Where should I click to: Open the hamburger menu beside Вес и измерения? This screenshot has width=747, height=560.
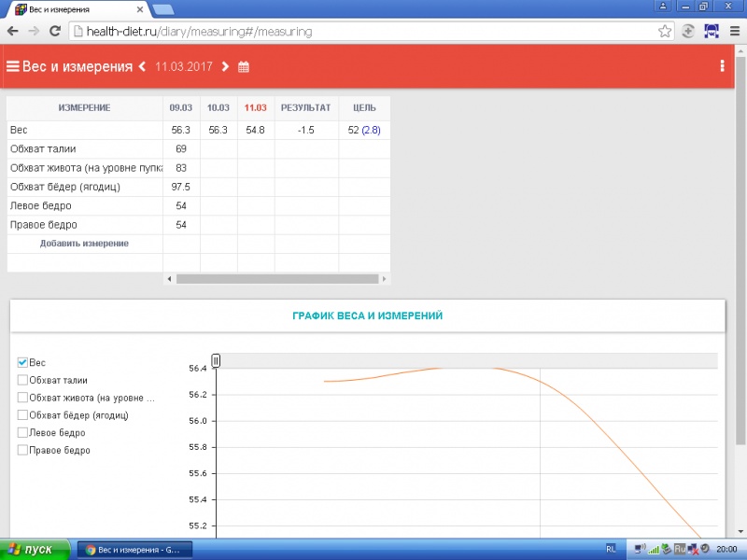(x=13, y=66)
